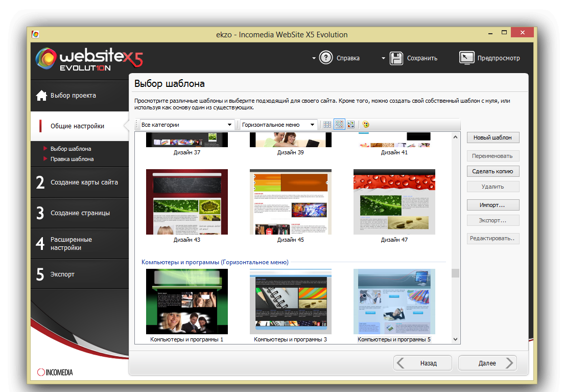This screenshot has width=564, height=392.
Task: Expand the dropdown arrow beside Сохранить
Action: [383, 58]
